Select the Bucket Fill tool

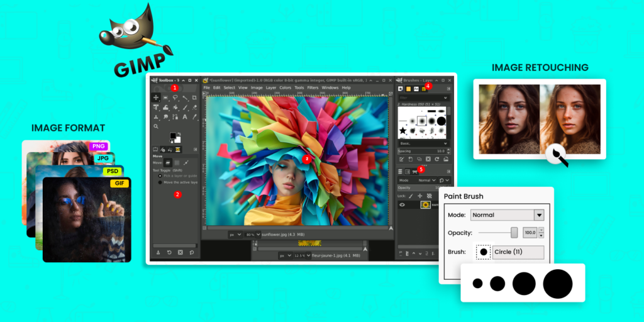coord(175,107)
